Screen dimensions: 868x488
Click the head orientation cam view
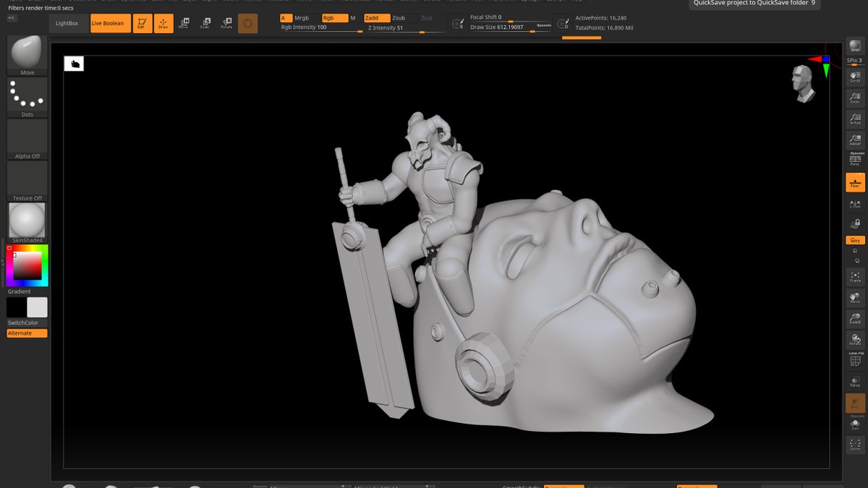pos(802,83)
